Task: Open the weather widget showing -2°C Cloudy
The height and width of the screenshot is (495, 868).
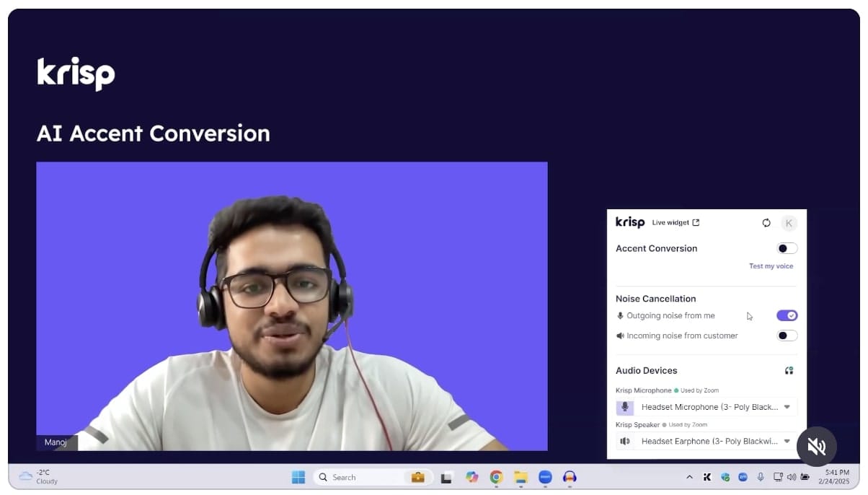Action: [x=38, y=477]
